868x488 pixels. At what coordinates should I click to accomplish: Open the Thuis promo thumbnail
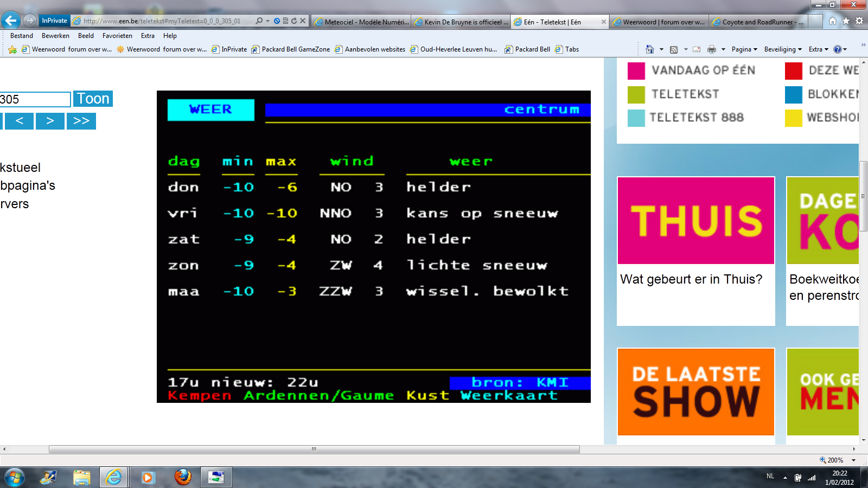(695, 221)
